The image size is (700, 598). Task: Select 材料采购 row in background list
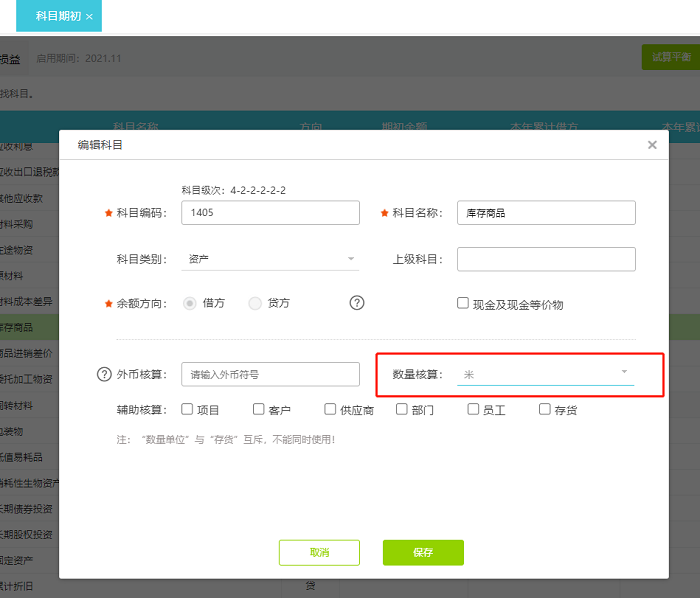29,224
